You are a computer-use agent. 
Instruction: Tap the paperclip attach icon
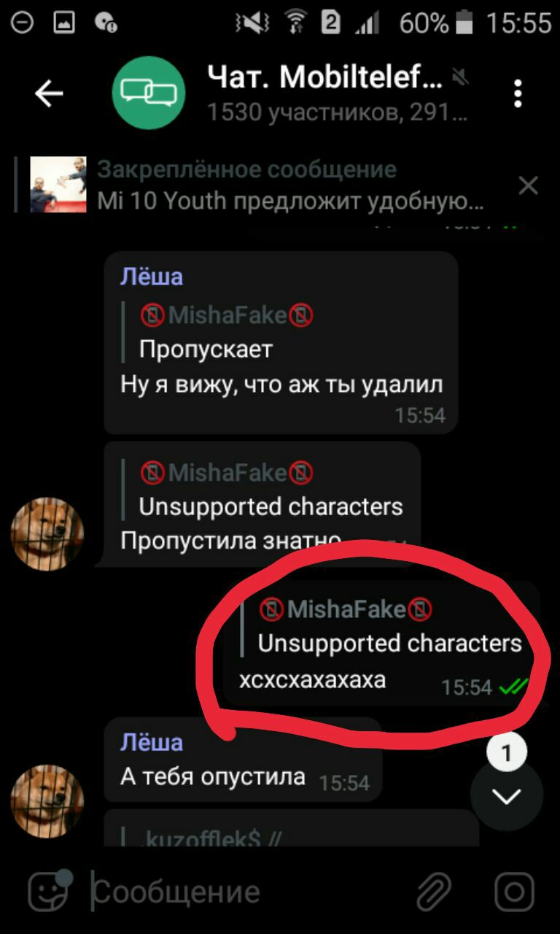coord(433,892)
